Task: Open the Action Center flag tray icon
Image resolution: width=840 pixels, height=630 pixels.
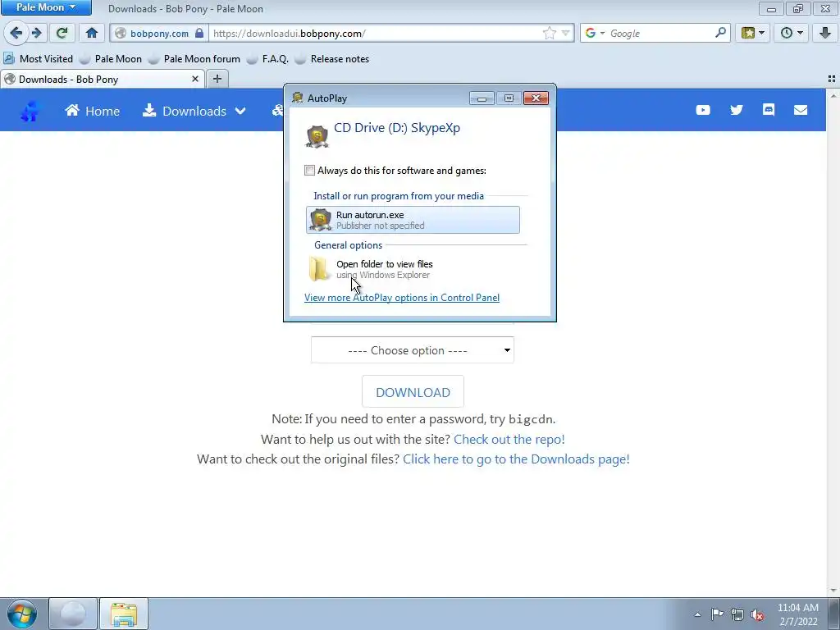Action: pos(717,614)
